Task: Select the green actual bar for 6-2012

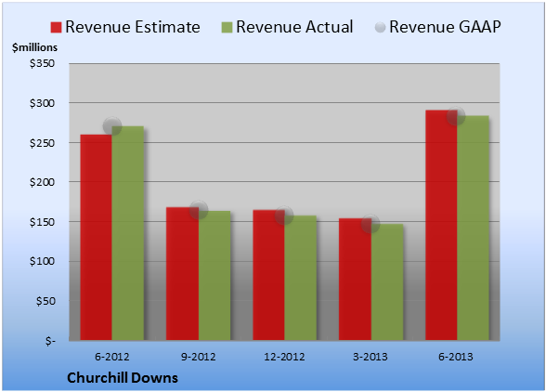Action: tap(128, 233)
